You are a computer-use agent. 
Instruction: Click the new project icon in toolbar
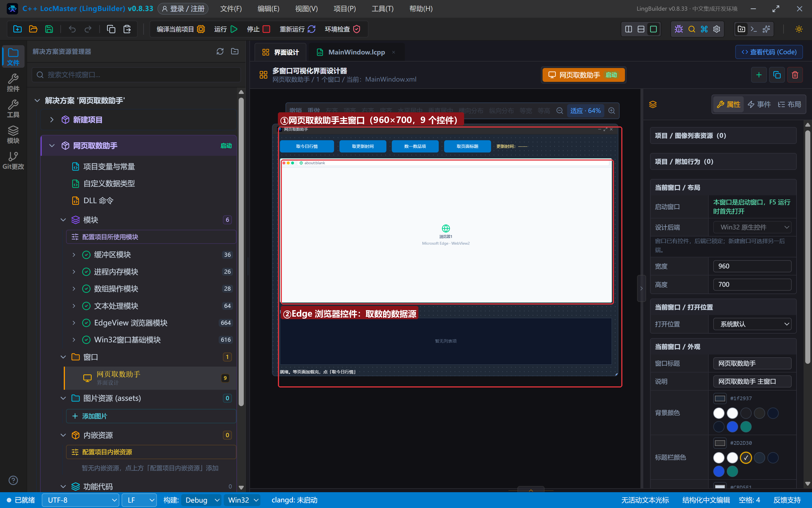point(17,29)
